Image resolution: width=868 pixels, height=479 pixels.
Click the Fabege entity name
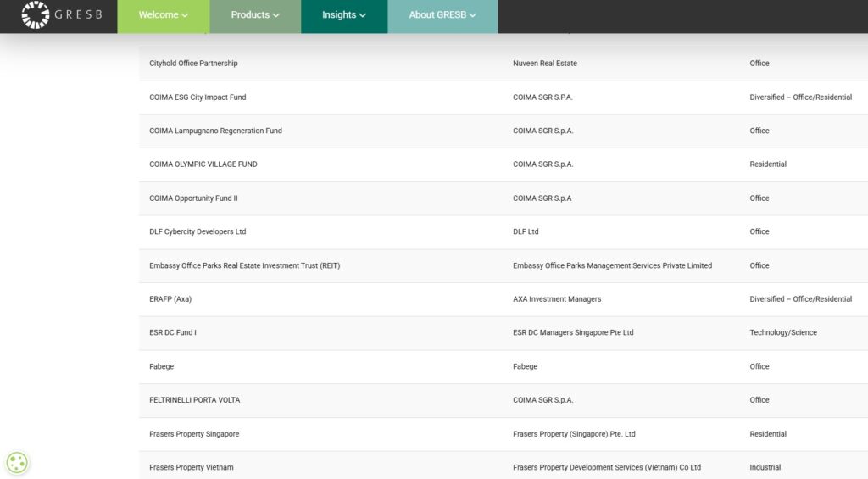pos(162,366)
